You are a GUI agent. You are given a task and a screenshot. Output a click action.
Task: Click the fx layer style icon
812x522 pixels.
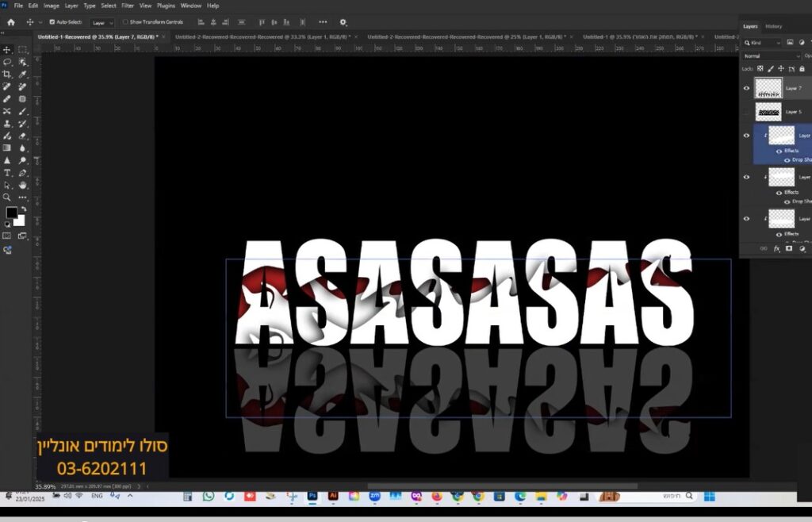point(777,248)
